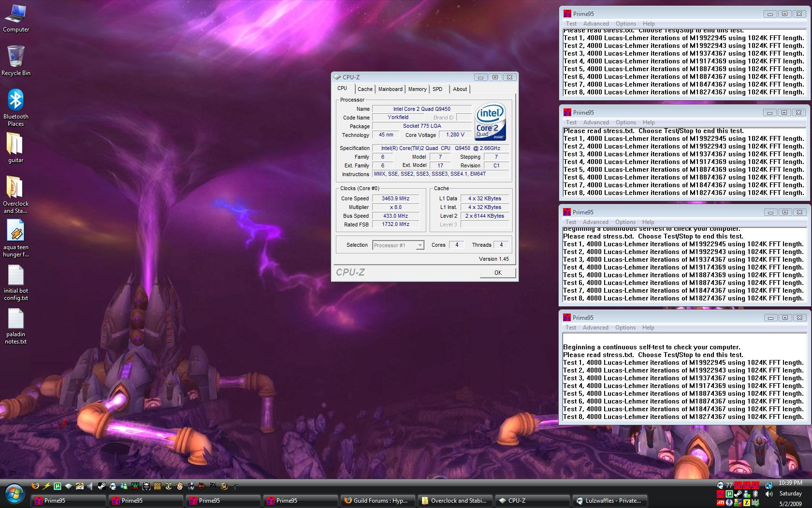The image size is (812, 508).
Task: Click the yellow Z tray icon
Action: 747,503
